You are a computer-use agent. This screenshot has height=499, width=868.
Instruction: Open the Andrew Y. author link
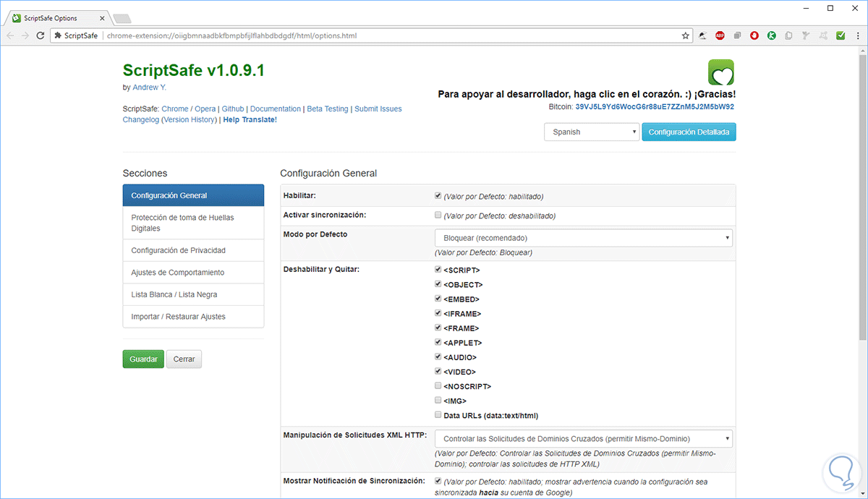coord(150,87)
